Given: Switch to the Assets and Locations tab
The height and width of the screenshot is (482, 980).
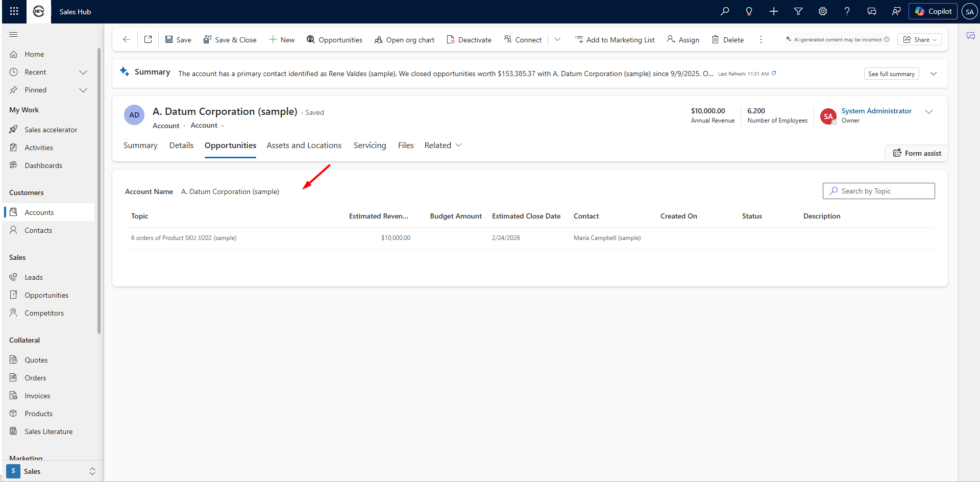Looking at the screenshot, I should 304,146.
